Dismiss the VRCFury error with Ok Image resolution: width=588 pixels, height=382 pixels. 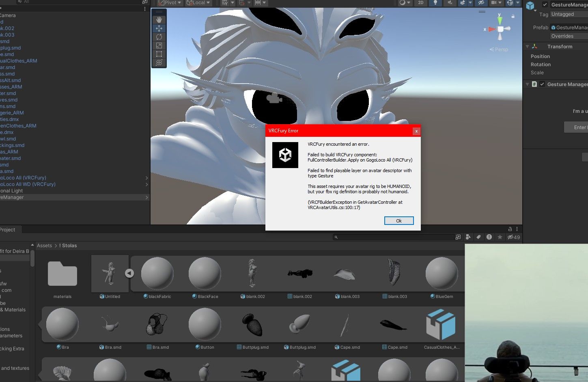click(399, 221)
